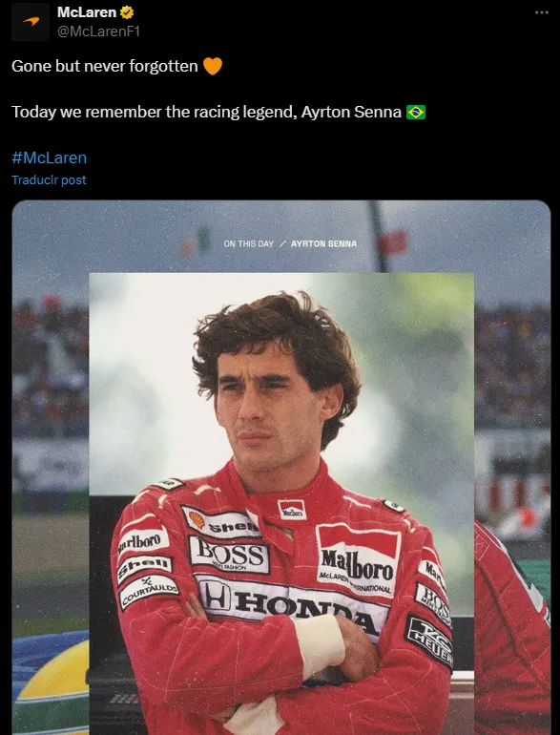
Task: Open the #McLaren hashtag
Action: 50,157
